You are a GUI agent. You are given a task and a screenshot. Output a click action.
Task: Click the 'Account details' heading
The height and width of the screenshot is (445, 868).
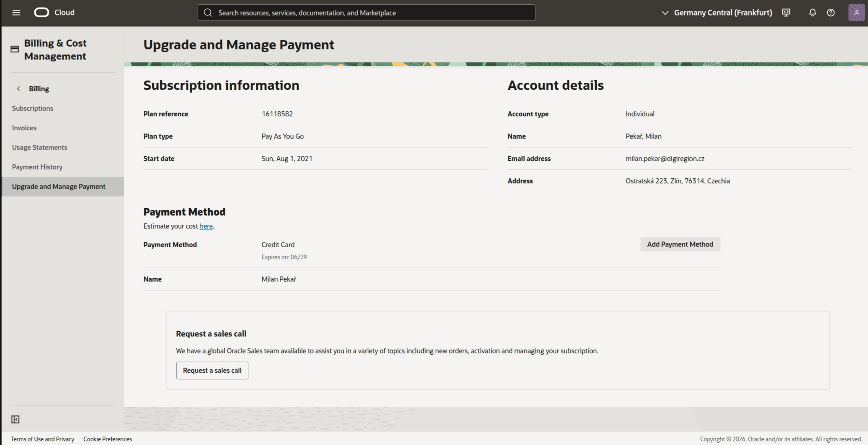[x=556, y=85]
